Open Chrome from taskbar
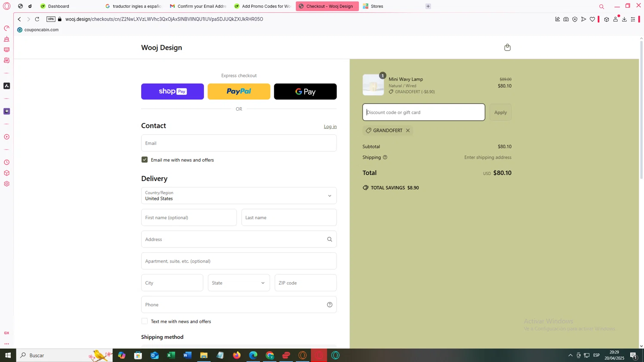The width and height of the screenshot is (644, 362). coord(270,355)
